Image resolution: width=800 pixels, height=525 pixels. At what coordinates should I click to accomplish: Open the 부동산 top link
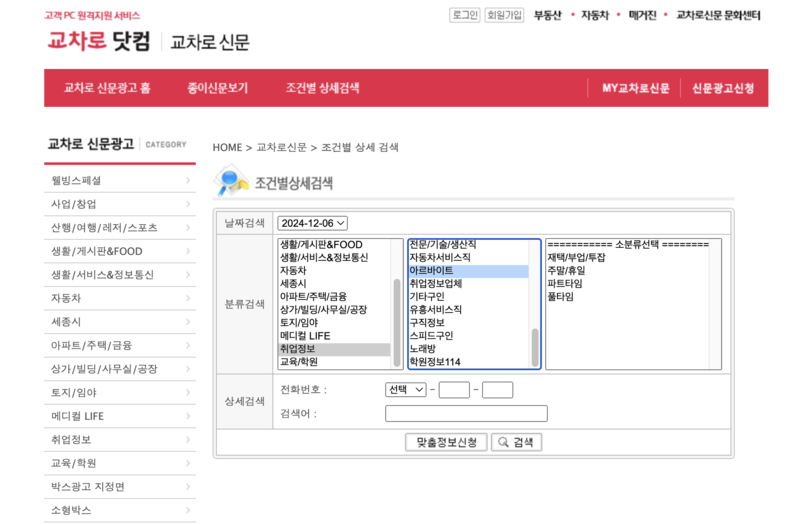coord(547,15)
